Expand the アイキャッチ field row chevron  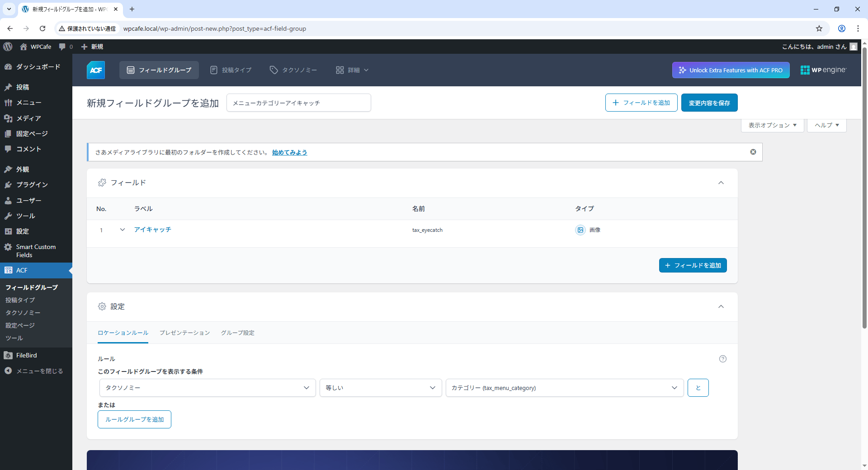(123, 230)
